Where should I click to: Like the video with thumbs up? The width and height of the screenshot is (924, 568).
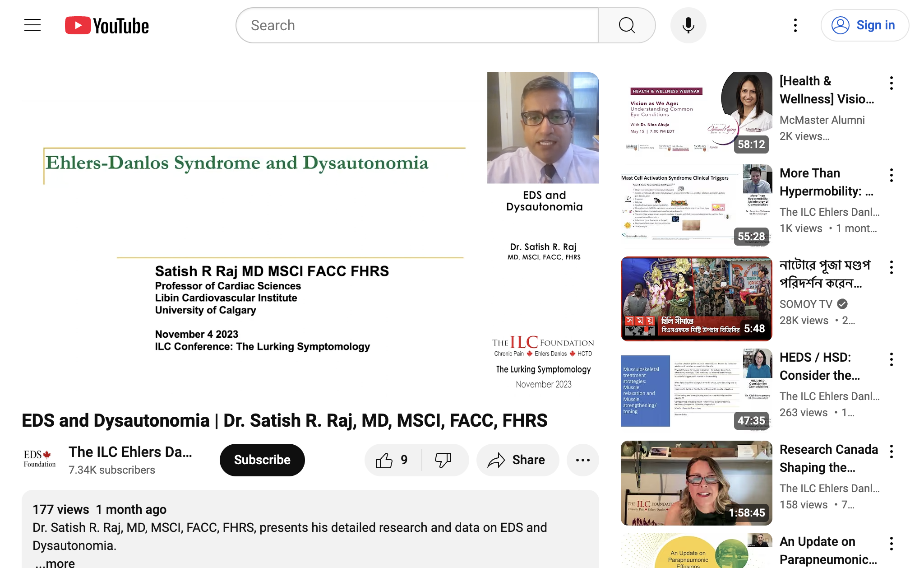pyautogui.click(x=393, y=460)
